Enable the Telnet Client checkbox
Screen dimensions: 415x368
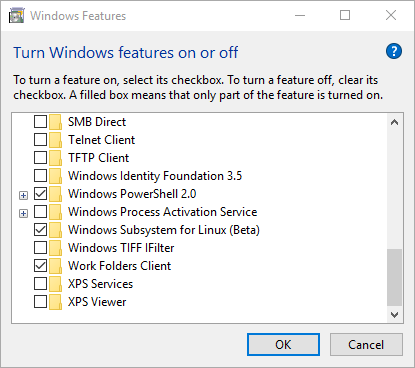40,140
